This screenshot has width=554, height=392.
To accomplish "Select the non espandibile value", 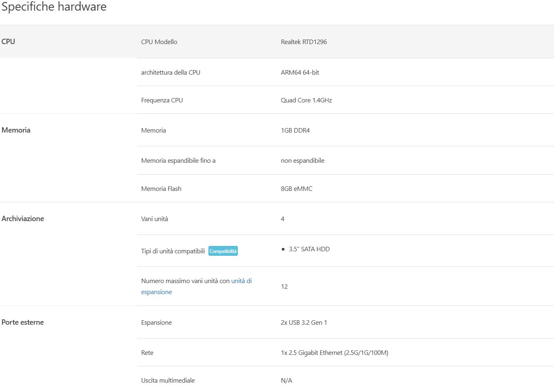I will point(302,161).
